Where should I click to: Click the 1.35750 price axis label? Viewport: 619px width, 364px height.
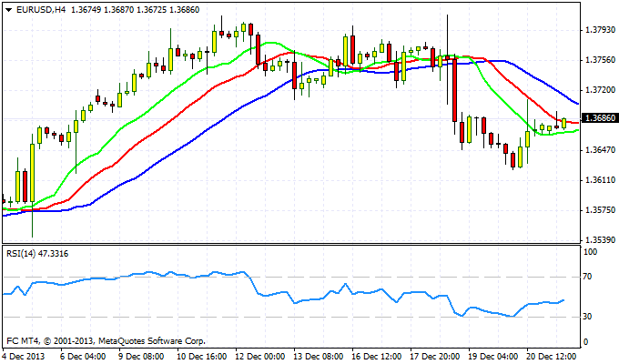[600, 210]
